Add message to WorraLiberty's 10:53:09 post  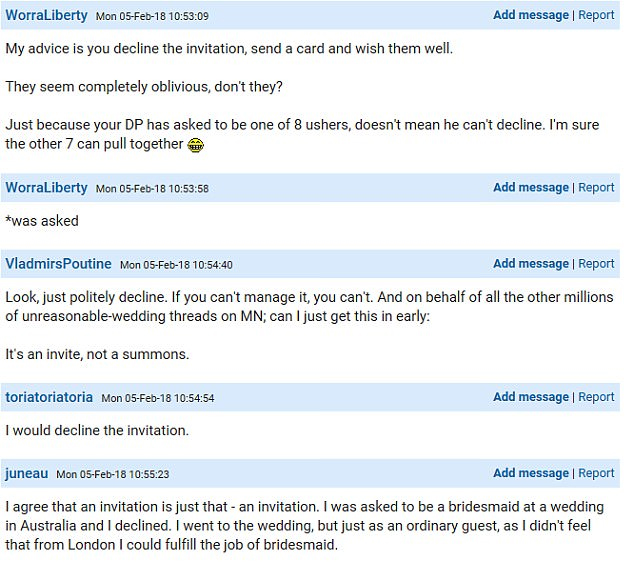click(531, 15)
